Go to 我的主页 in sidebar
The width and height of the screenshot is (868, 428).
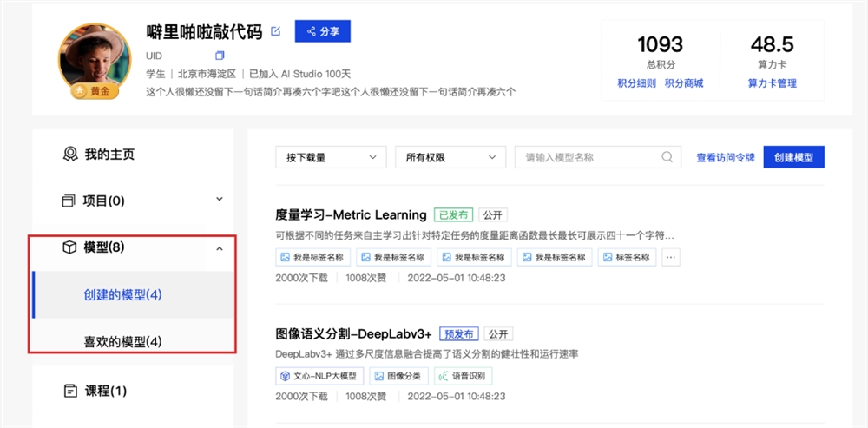109,155
